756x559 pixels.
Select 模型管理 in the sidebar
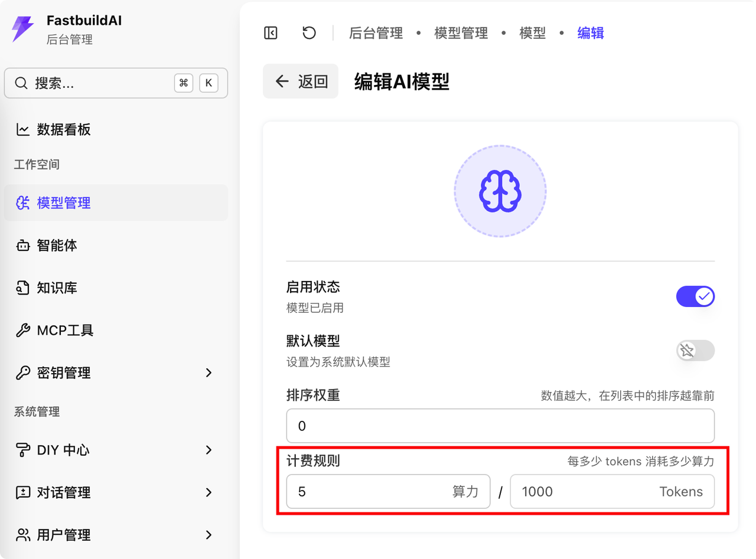click(x=63, y=202)
